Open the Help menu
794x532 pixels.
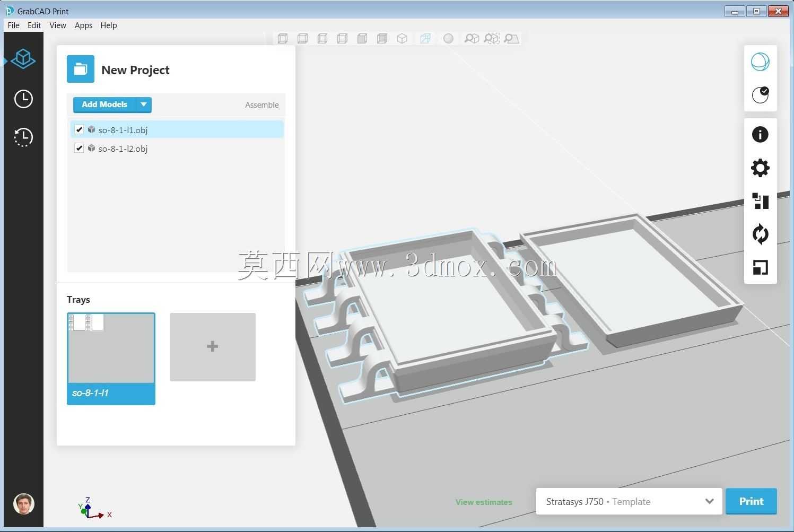pyautogui.click(x=109, y=25)
